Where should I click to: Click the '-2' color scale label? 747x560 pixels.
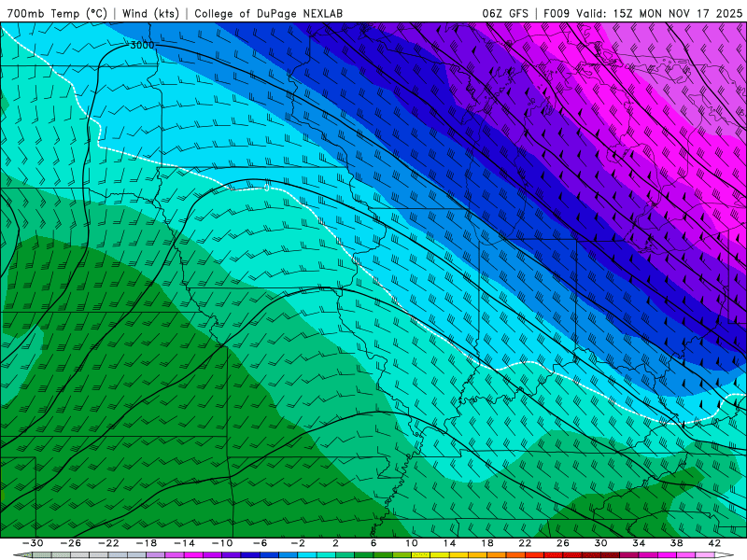(x=298, y=543)
